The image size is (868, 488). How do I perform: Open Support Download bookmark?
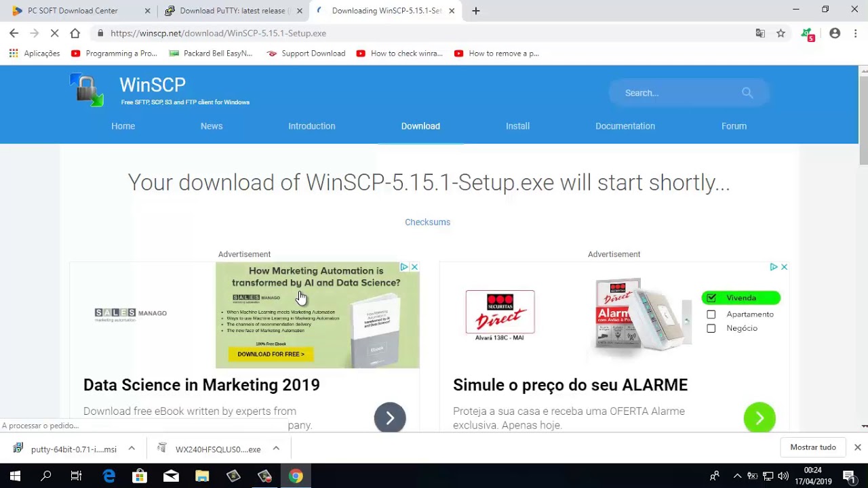coord(306,54)
